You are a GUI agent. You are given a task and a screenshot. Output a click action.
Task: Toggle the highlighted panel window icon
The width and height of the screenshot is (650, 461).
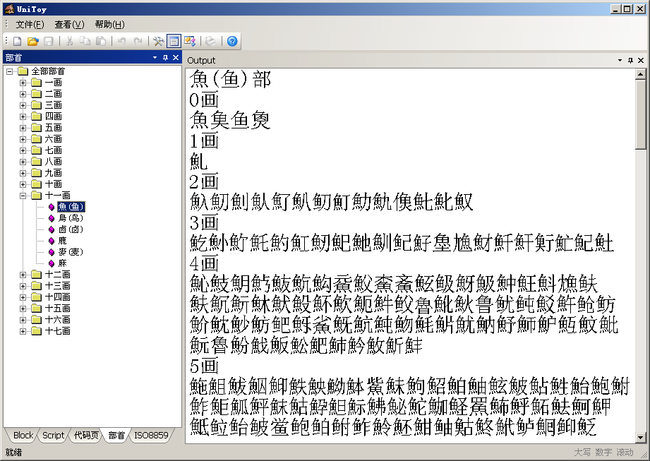click(x=174, y=41)
